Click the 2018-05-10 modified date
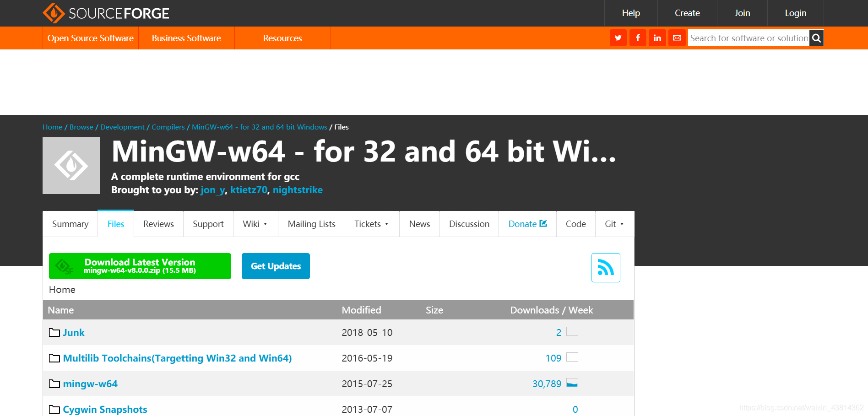This screenshot has width=868, height=416. point(367,333)
